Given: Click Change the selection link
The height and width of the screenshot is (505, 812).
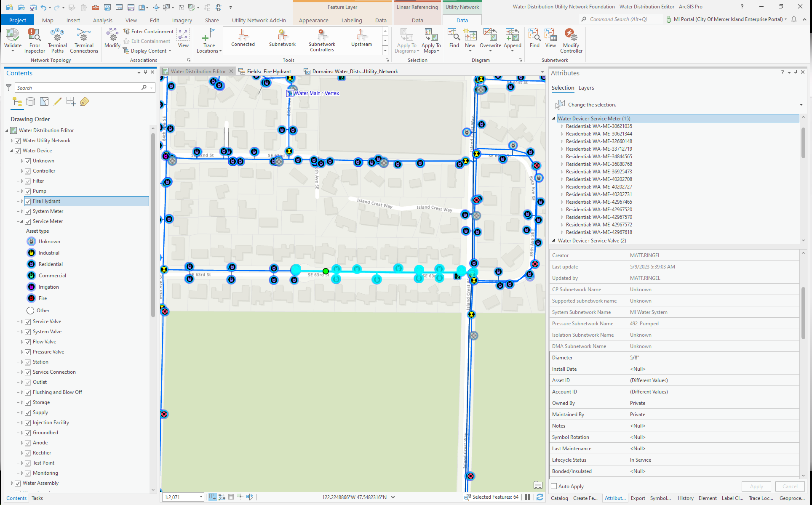Looking at the screenshot, I should pos(591,104).
